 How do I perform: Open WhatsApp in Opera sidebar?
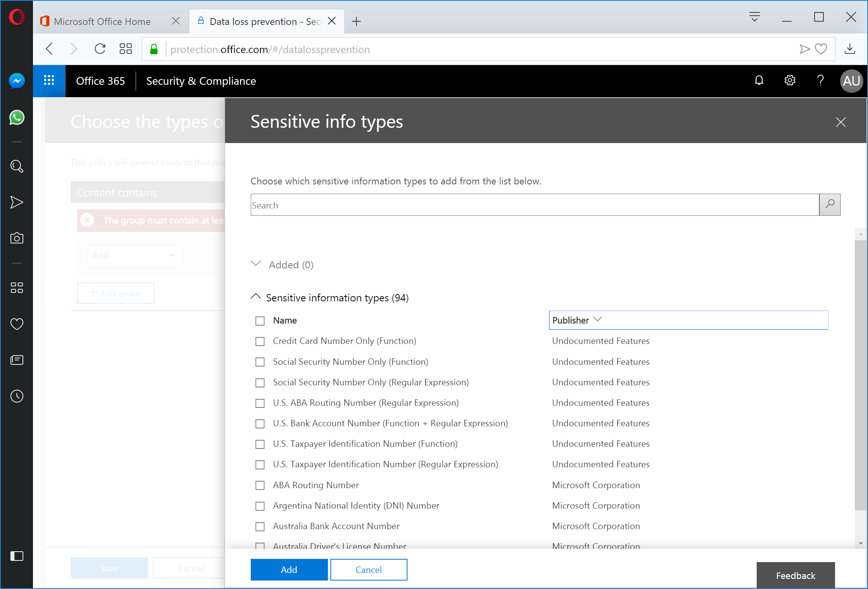pos(16,118)
